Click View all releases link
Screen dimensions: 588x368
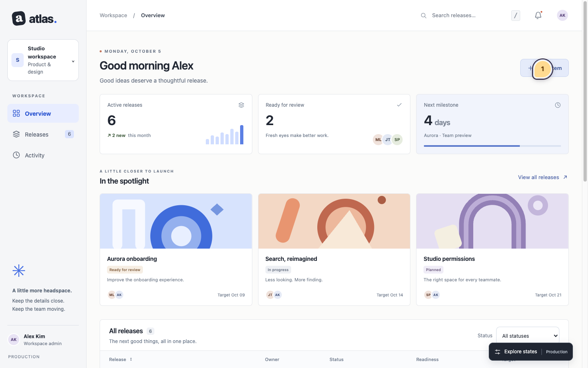pos(543,177)
